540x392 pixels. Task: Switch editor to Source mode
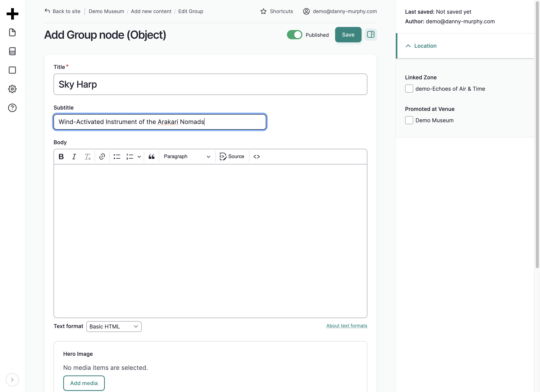232,157
